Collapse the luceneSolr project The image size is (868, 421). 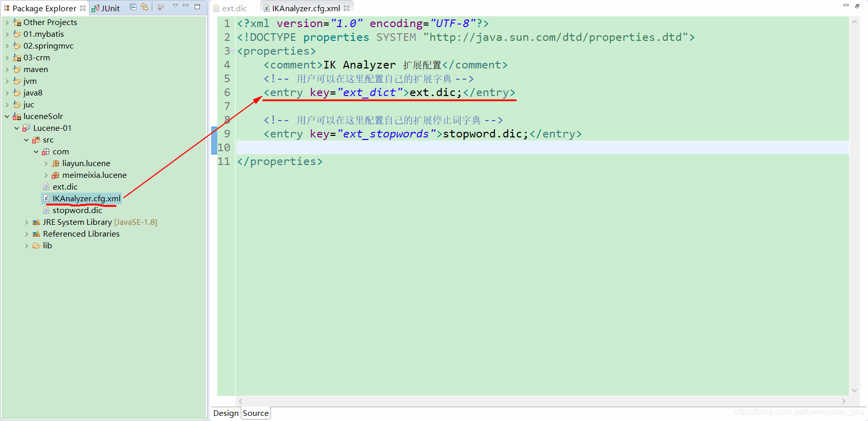(7, 116)
